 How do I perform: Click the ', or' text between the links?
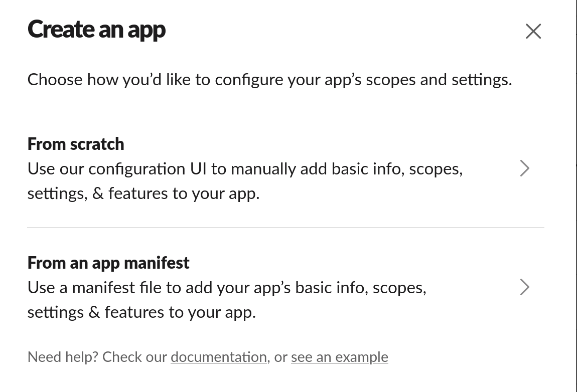[279, 357]
